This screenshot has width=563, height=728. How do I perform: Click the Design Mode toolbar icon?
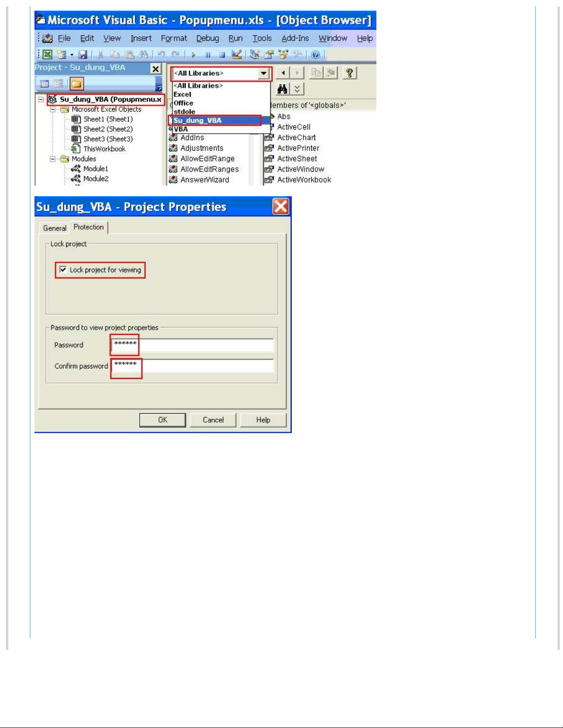pos(237,55)
